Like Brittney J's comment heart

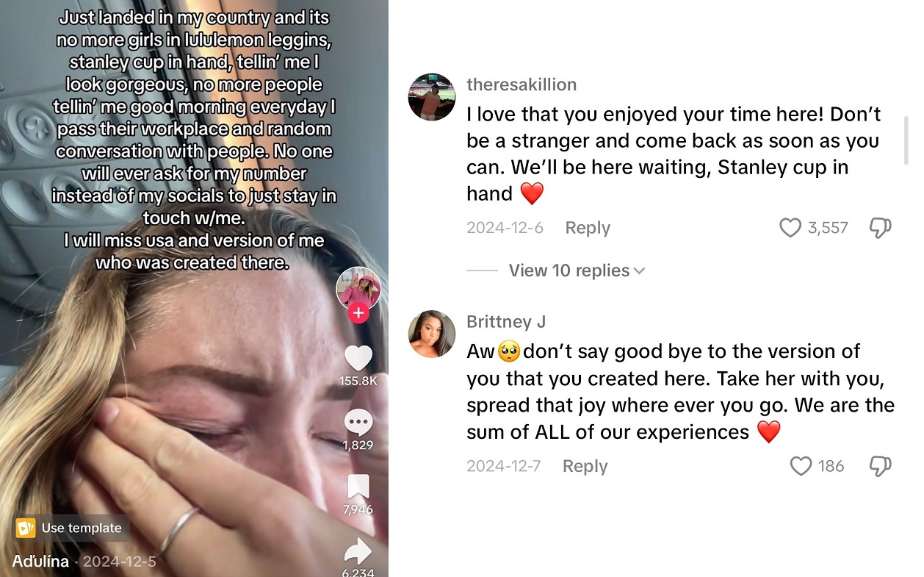tap(801, 466)
